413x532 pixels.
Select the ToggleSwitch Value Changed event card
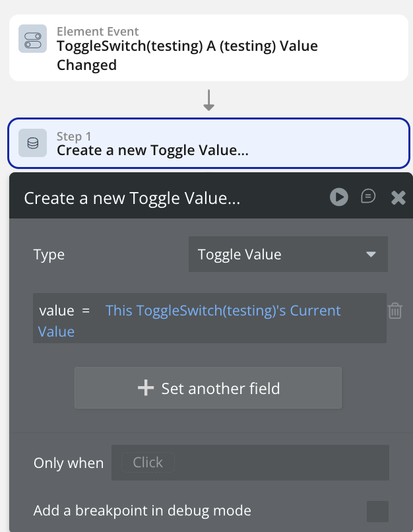coord(208,48)
